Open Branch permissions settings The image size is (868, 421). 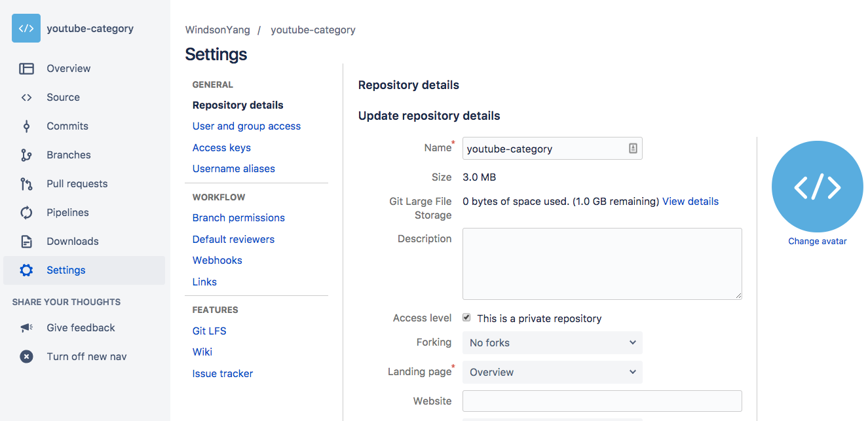pos(238,218)
